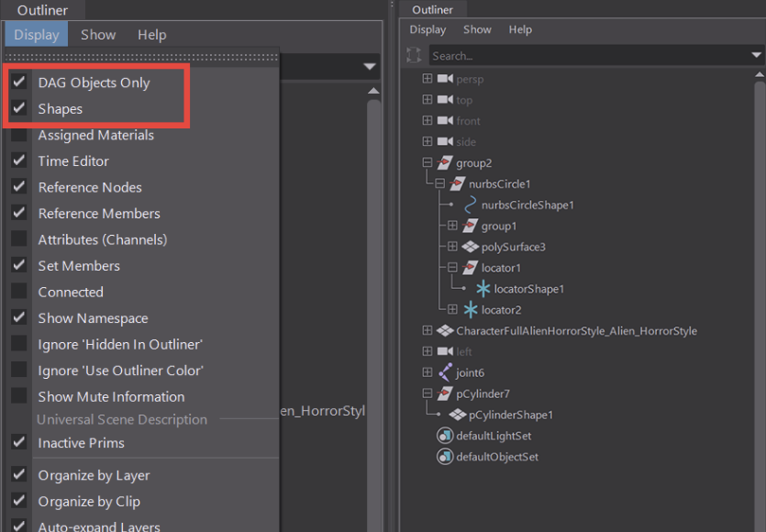
Task: Click the nurbsCircleShape1 curve icon
Action: 470,205
